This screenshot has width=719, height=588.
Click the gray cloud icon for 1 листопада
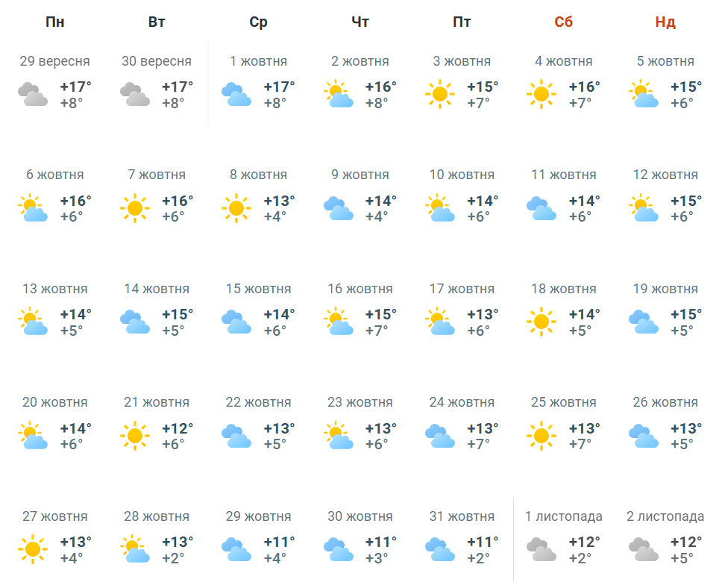[541, 549]
